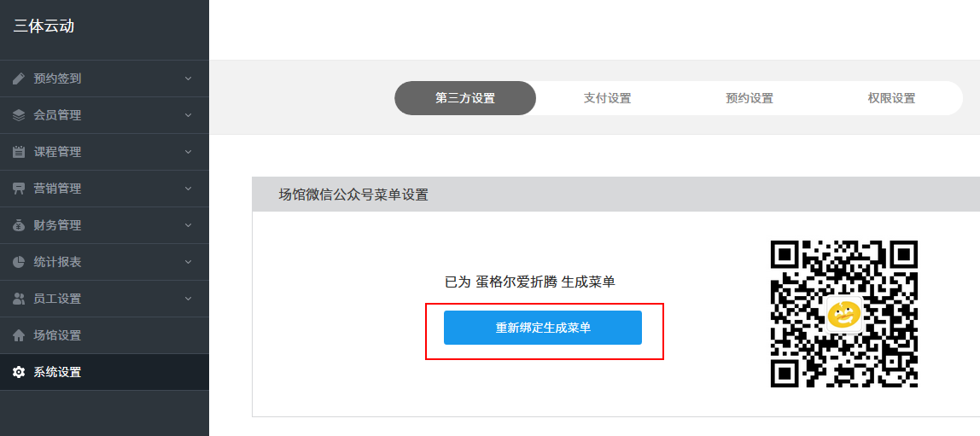Click the gear icon beside 系统设置
This screenshot has height=436, width=980.
coord(19,372)
